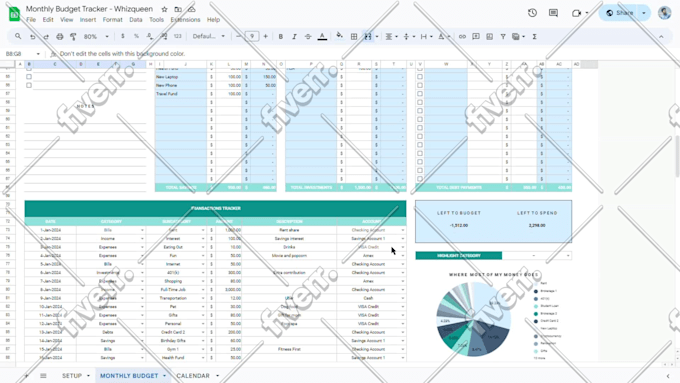The width and height of the screenshot is (680, 383).
Task: Open the Highlight Category dropdown arrow
Action: (568, 256)
